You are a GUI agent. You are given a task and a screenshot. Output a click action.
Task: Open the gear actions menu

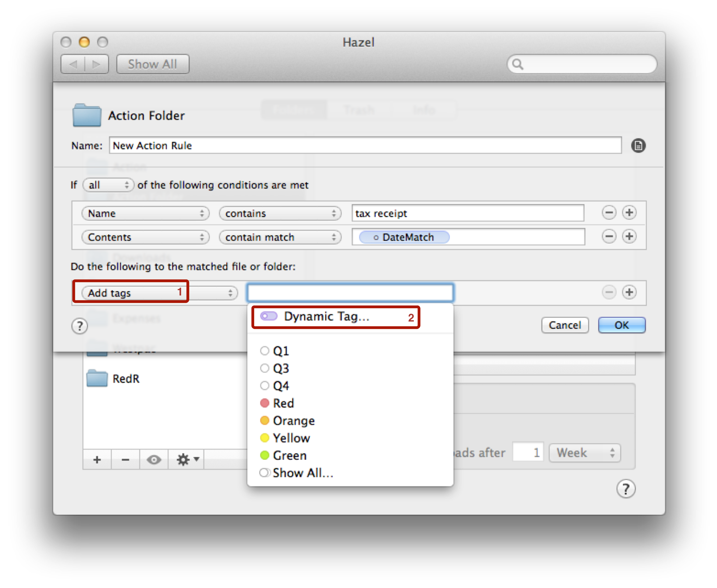(186, 460)
